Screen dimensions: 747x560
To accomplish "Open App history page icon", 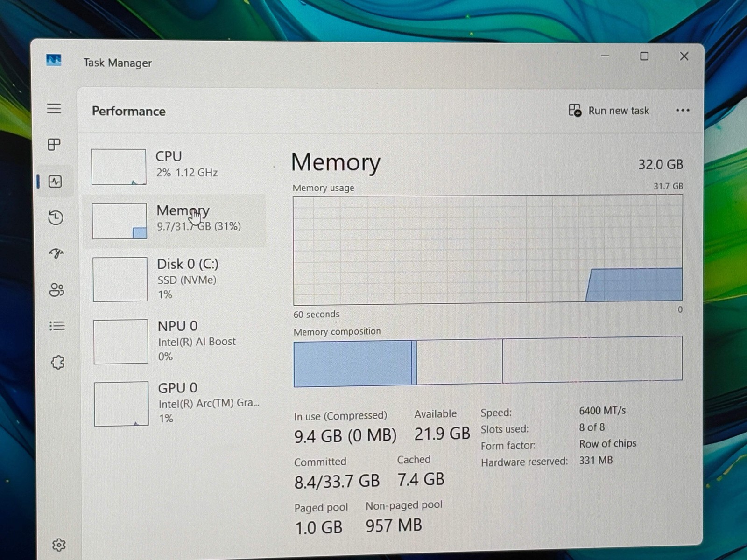I will 56,217.
